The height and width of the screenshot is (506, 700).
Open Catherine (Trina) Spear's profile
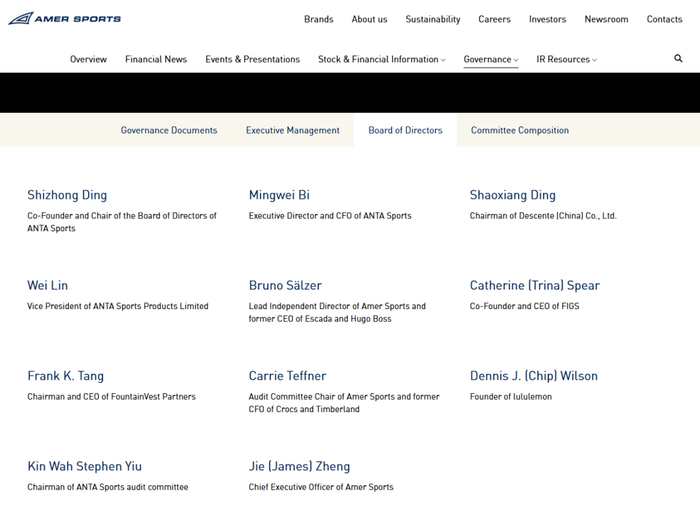pyautogui.click(x=535, y=285)
